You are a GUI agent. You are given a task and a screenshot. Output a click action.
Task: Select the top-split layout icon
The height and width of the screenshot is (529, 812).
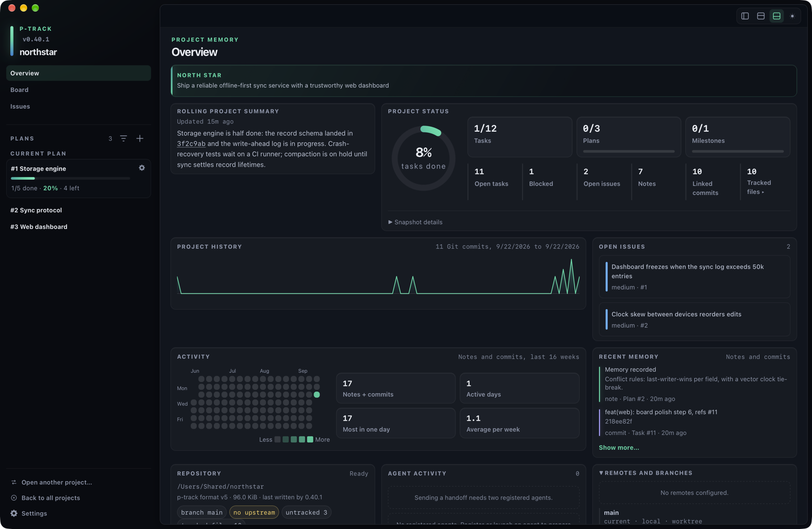(x=761, y=16)
